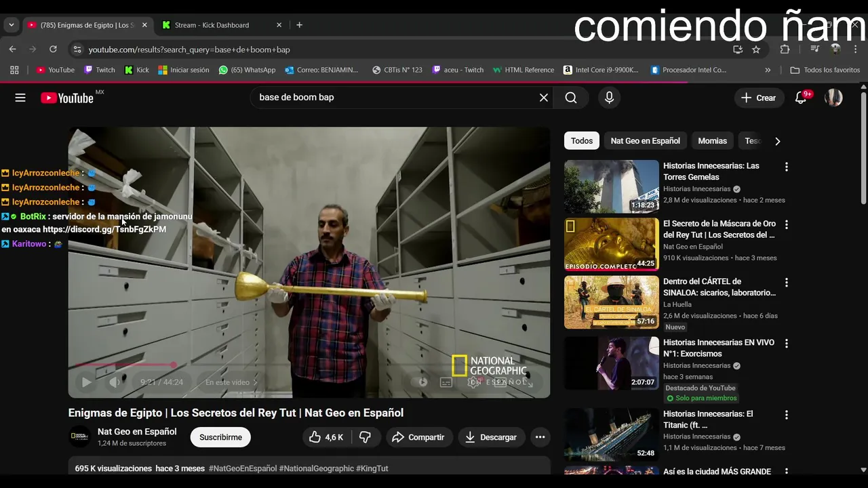Open more actions ellipsis below video
Image resolution: width=868 pixels, height=488 pixels.
(x=540, y=437)
